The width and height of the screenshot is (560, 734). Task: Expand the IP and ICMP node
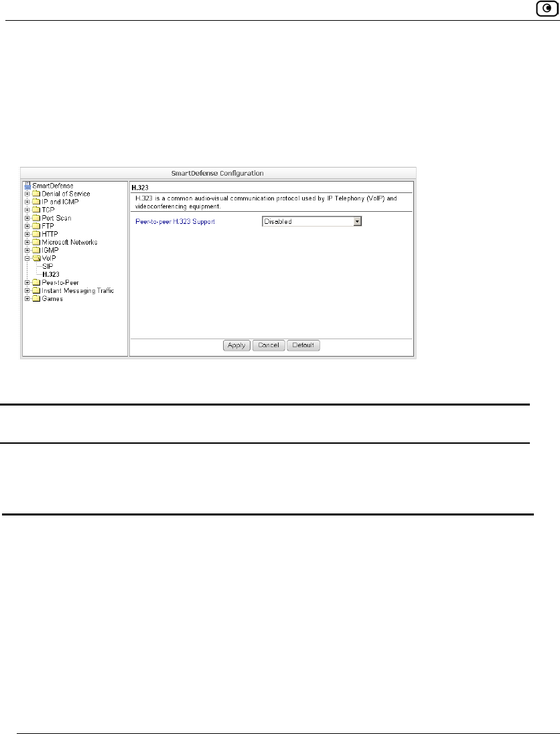27,202
